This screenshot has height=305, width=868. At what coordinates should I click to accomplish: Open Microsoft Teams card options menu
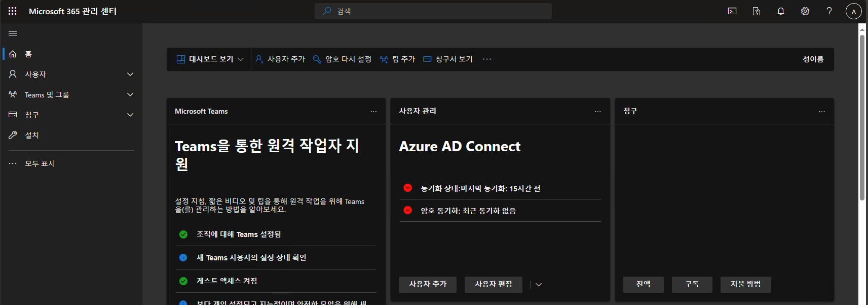373,112
